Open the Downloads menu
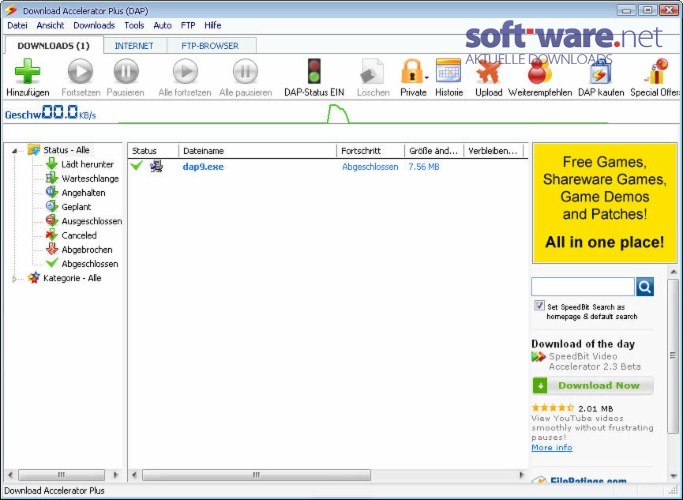This screenshot has width=683, height=500. tap(94, 25)
